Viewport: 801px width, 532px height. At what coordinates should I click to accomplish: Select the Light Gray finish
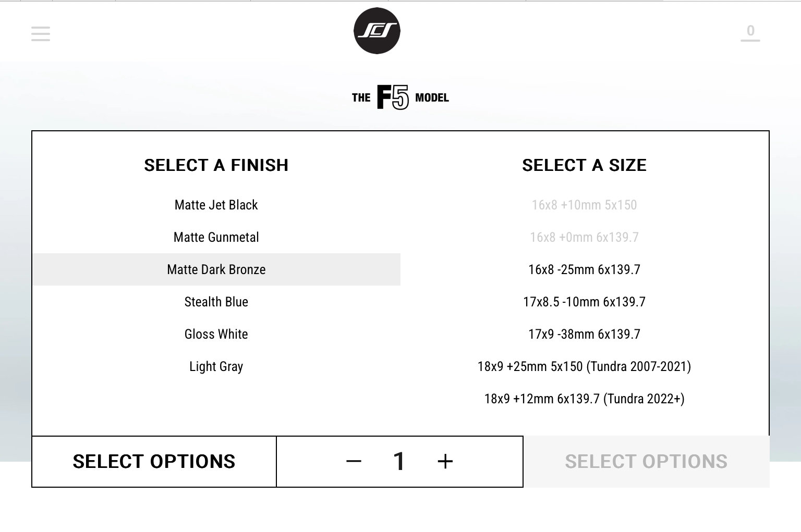point(216,366)
